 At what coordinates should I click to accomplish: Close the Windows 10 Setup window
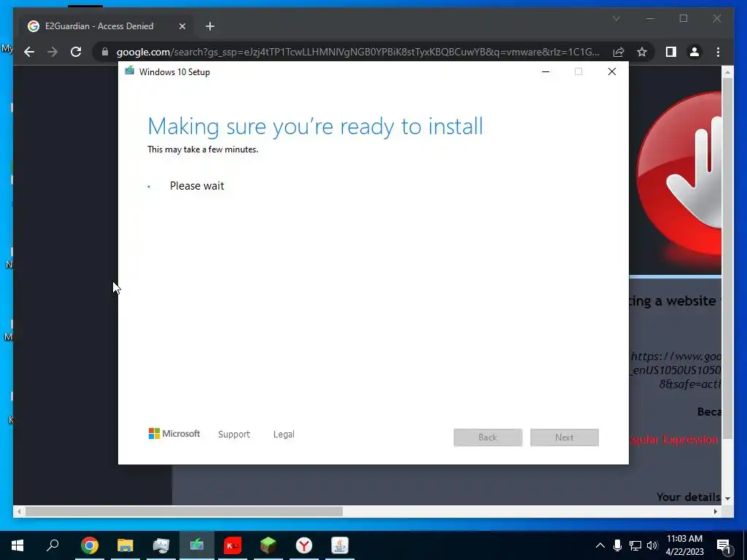point(612,72)
